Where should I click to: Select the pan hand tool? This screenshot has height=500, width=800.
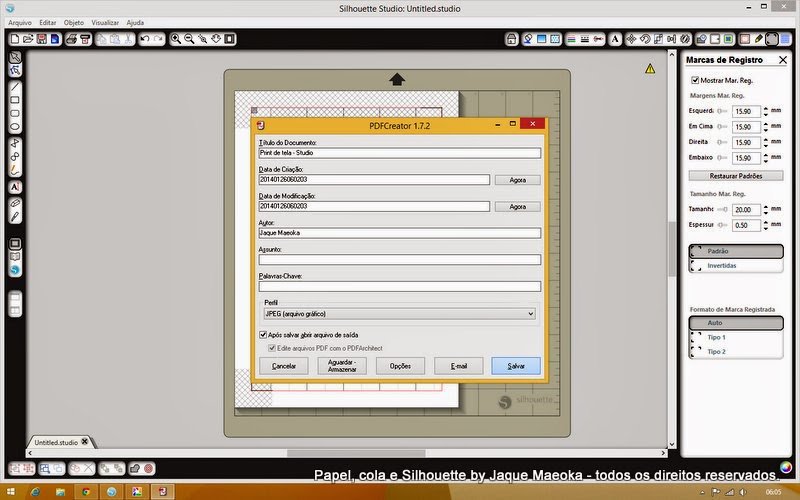216,39
